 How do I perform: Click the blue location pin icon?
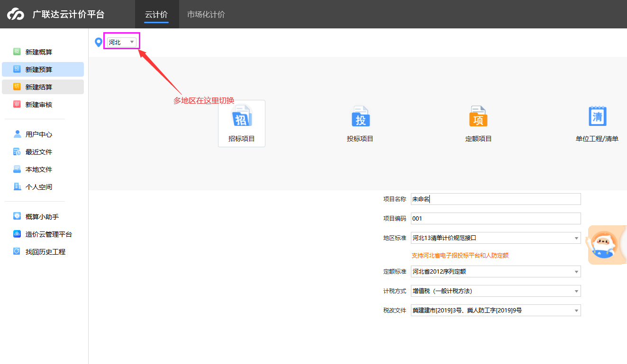[x=99, y=42]
